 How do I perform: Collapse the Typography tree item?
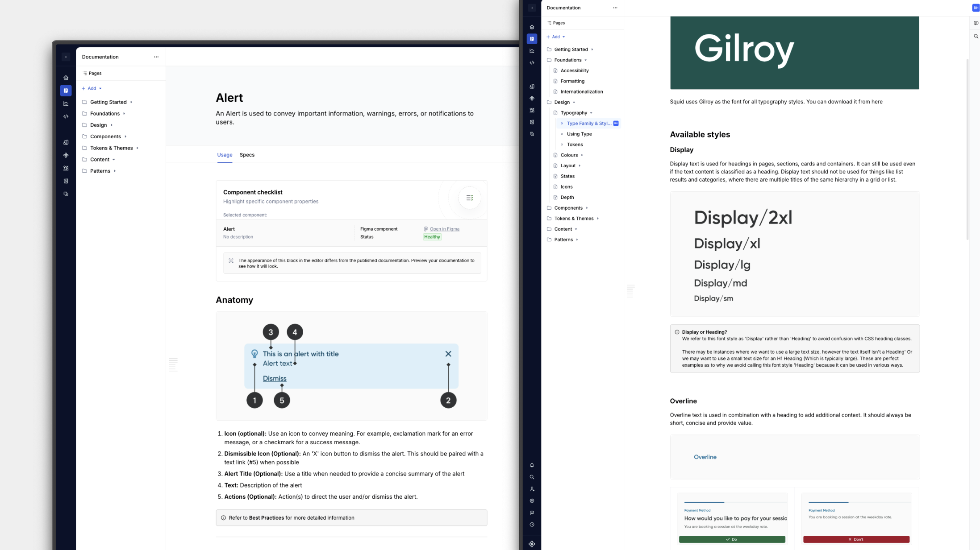(x=591, y=113)
